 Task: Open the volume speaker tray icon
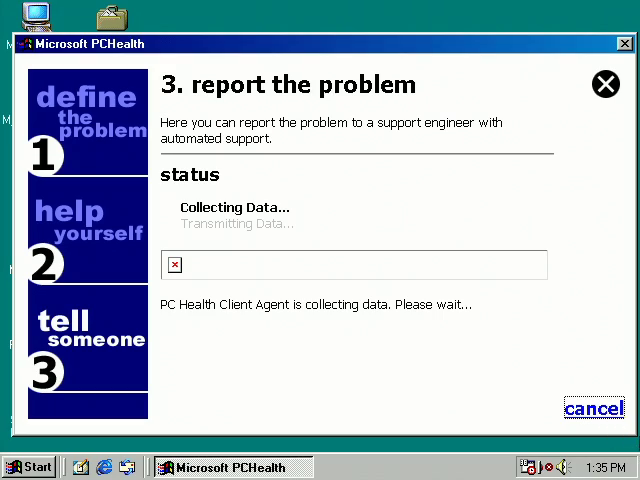click(x=564, y=467)
